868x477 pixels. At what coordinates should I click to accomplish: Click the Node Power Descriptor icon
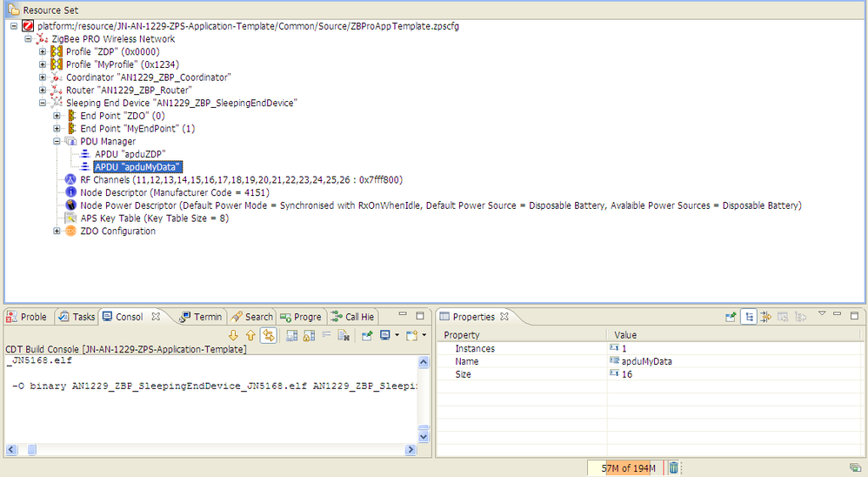pos(70,205)
